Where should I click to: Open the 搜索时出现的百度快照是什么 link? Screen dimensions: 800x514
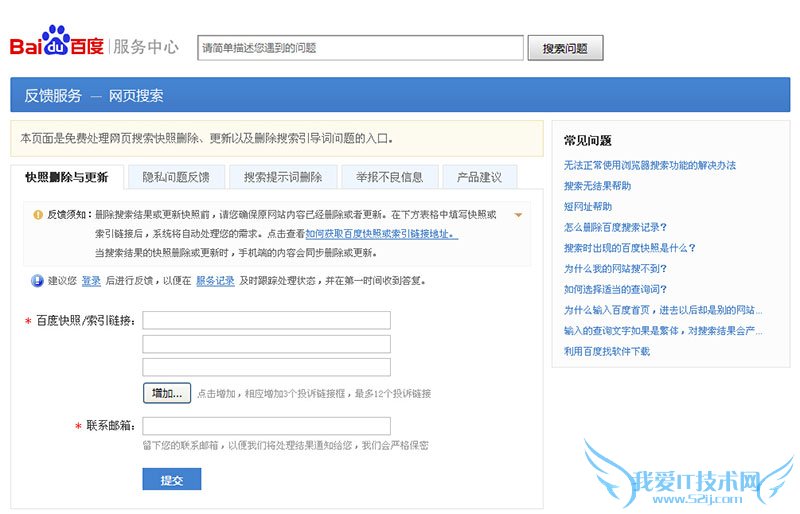point(630,248)
